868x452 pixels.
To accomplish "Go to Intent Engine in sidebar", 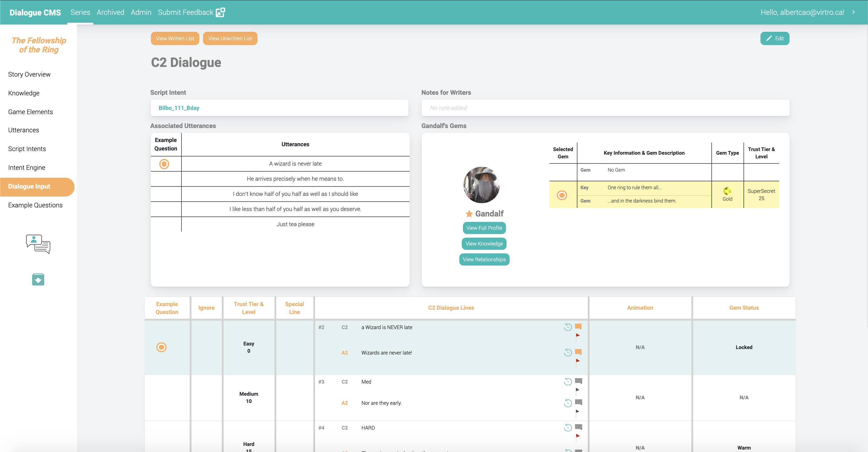I will (27, 168).
